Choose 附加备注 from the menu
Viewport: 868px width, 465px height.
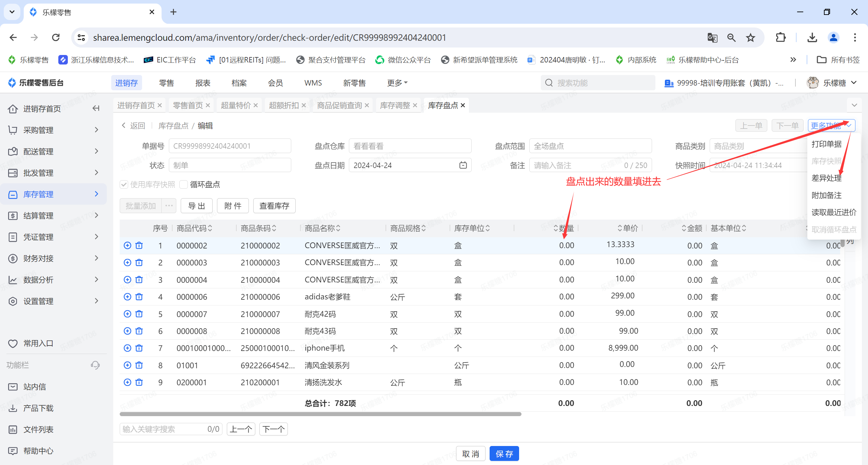826,195
